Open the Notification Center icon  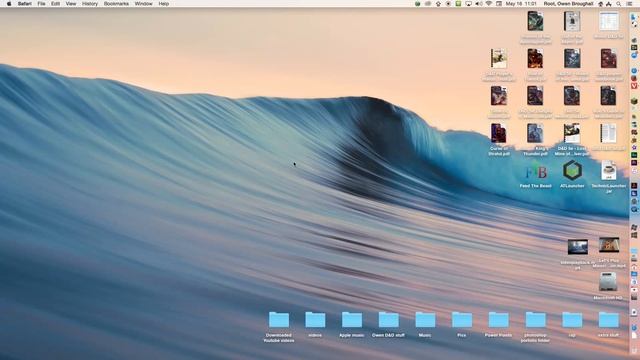tap(629, 4)
